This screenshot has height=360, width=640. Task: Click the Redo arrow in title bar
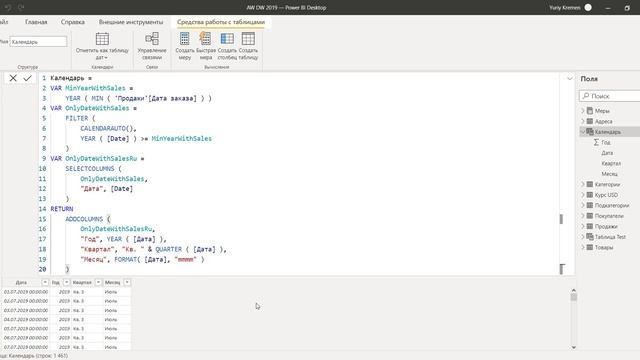point(21,7)
